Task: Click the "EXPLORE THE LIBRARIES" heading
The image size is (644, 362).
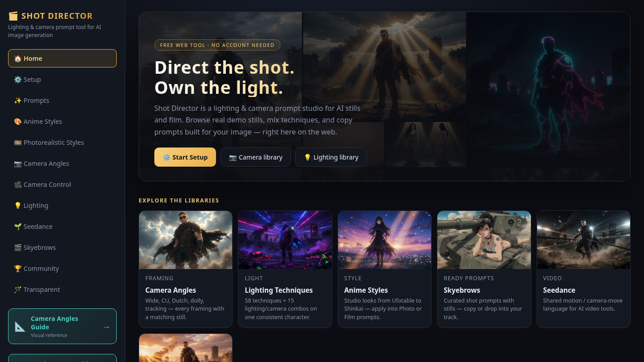Action: tap(179, 201)
